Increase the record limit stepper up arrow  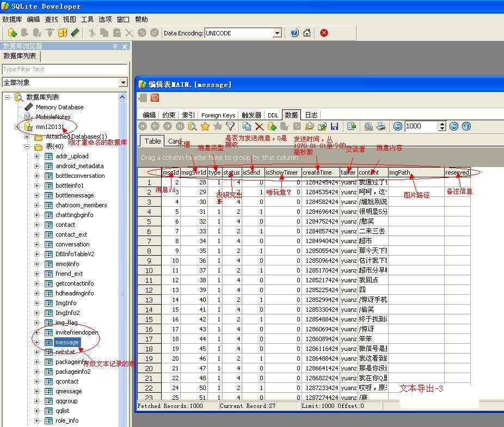pyautogui.click(x=442, y=123)
